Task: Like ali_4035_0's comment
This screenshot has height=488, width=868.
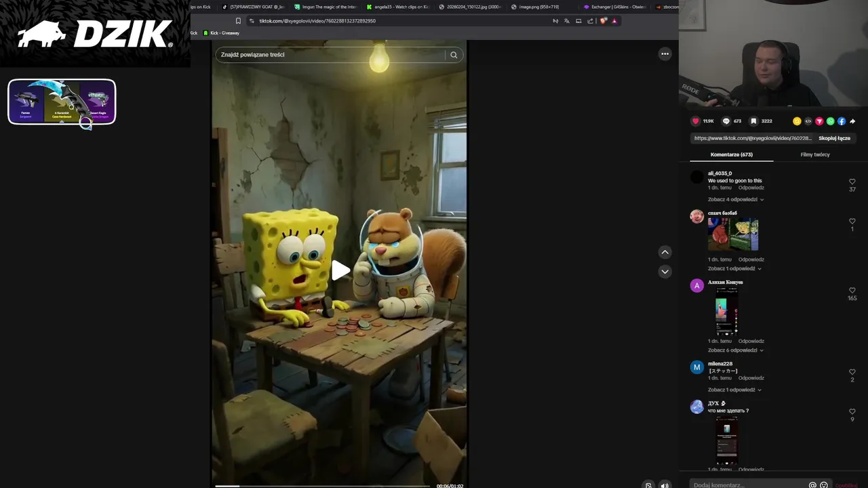Action: pyautogui.click(x=852, y=182)
